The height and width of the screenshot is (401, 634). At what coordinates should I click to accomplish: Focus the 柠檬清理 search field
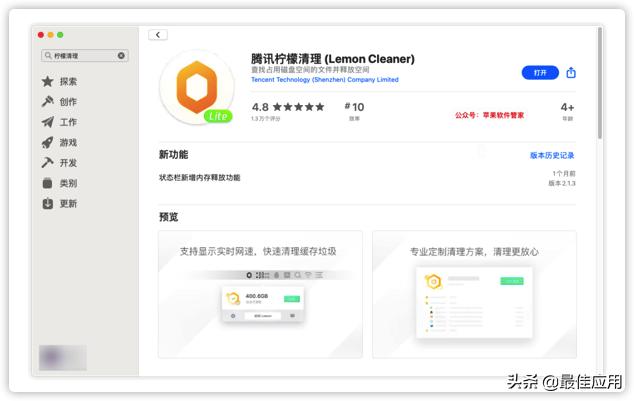(x=85, y=55)
